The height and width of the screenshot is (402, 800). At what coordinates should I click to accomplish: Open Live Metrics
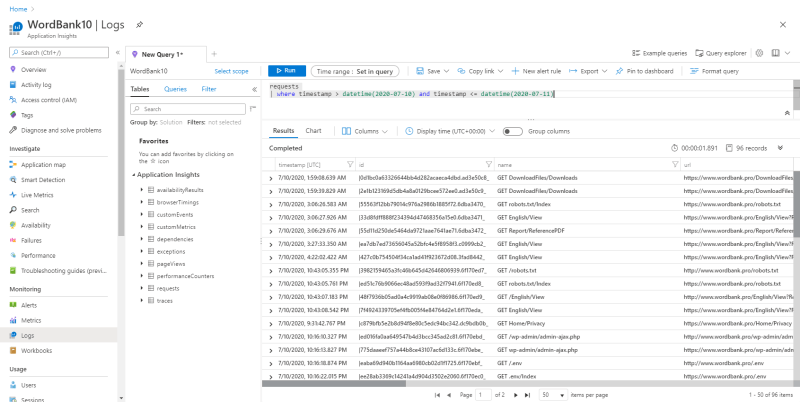(x=37, y=195)
